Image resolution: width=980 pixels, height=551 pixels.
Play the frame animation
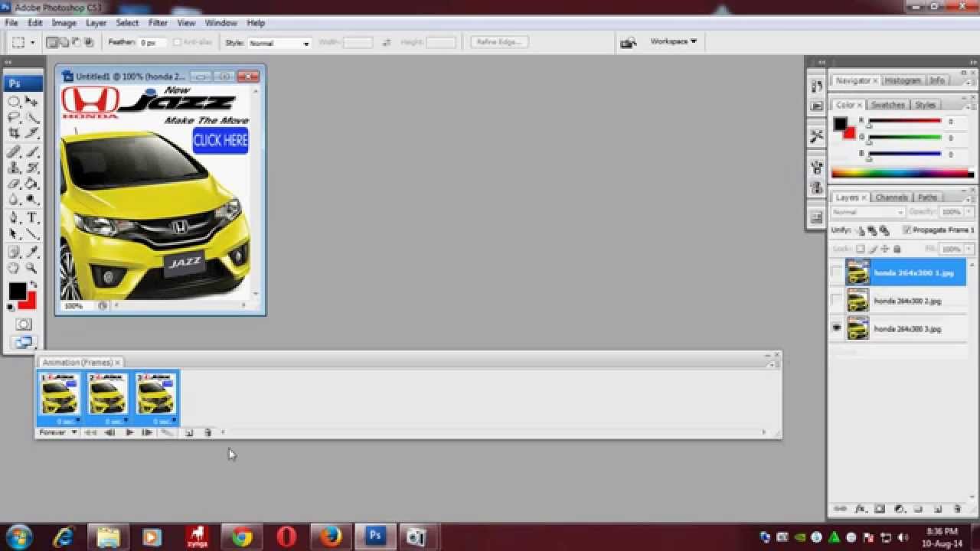129,432
